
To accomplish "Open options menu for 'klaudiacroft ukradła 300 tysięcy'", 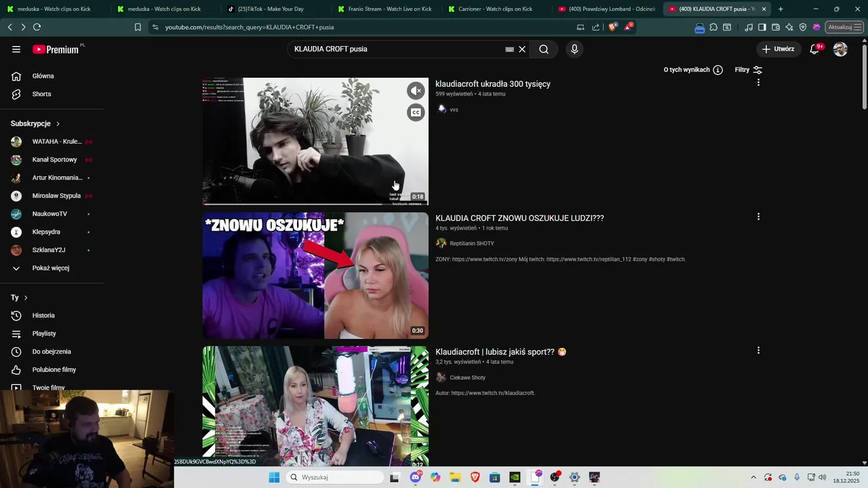I will point(758,82).
